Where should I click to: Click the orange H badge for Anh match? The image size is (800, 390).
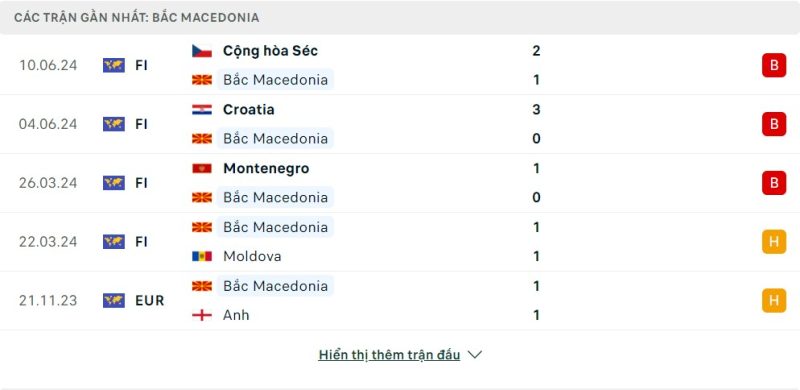(x=774, y=300)
